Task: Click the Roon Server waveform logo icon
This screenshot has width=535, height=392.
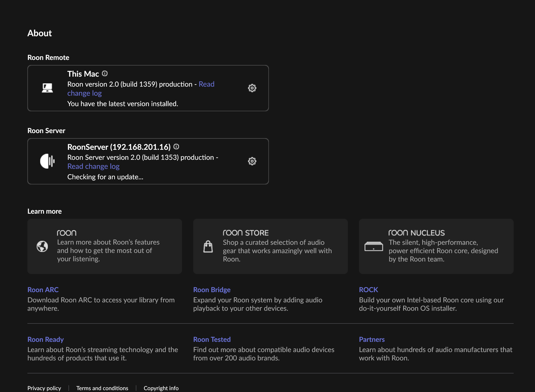Action: pyautogui.click(x=47, y=161)
